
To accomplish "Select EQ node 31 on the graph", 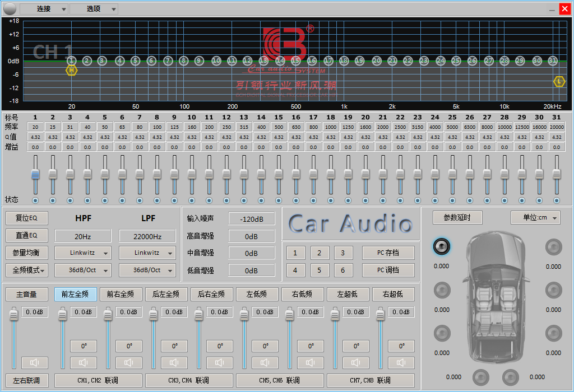I will [553, 60].
